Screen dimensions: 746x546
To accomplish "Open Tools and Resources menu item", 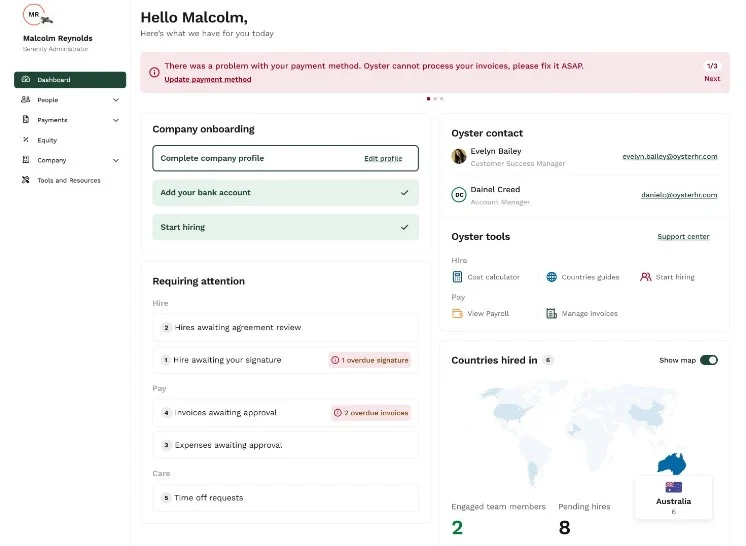I will (x=69, y=180).
